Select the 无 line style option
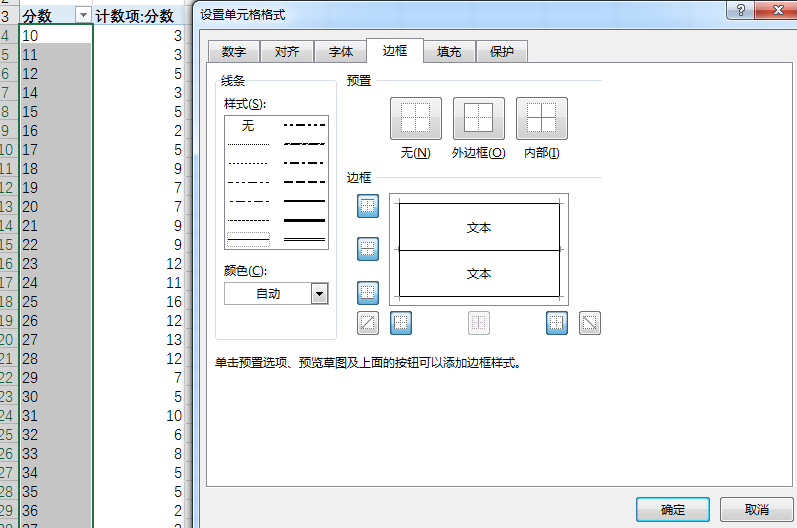The width and height of the screenshot is (797, 528). coord(248,125)
